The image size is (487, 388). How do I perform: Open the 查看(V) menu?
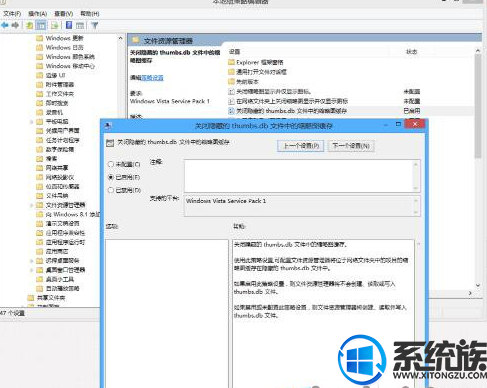pyautogui.click(x=64, y=14)
